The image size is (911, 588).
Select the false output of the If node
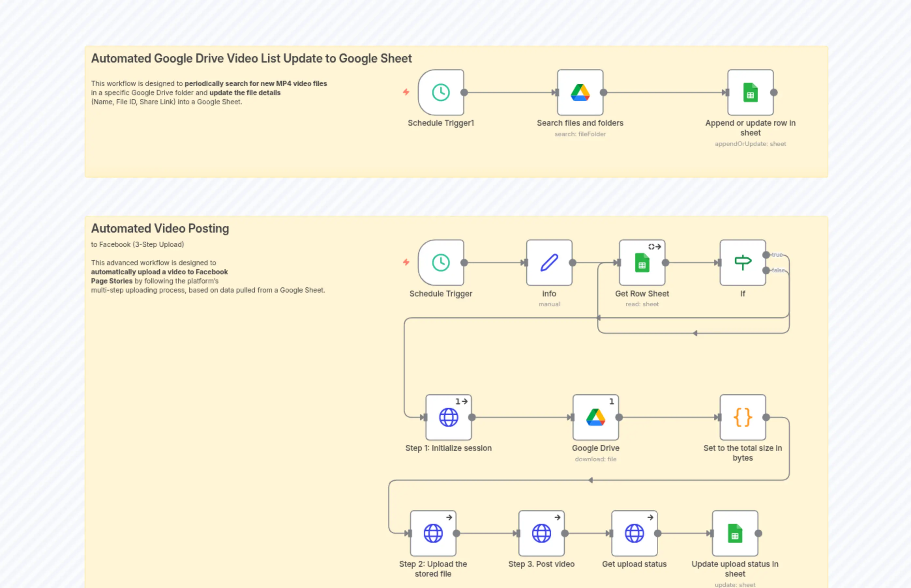(x=766, y=270)
